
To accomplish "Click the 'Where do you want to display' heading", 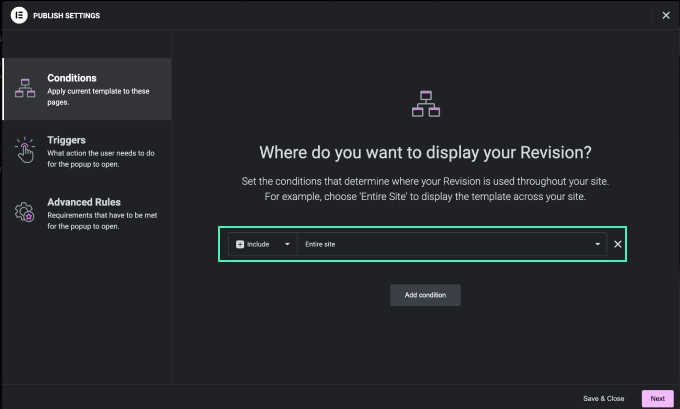I will 426,153.
